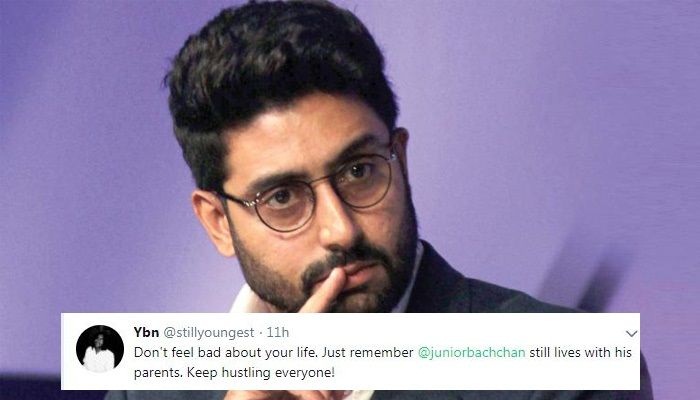Click blank white space inside tweet card
Screen dimensions: 700x400
pos(469,375)
